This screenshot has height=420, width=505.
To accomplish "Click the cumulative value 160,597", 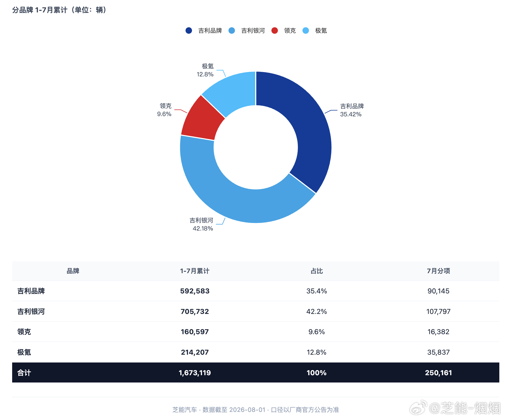I will (x=195, y=332).
